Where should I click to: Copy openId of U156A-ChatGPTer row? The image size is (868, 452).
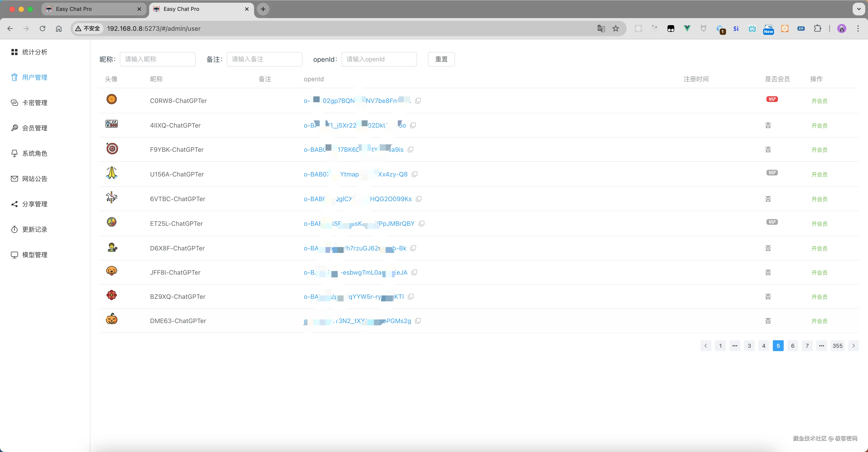tap(415, 174)
